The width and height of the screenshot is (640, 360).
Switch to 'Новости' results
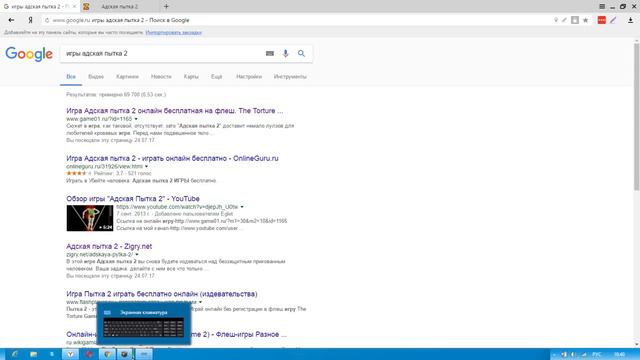(161, 77)
